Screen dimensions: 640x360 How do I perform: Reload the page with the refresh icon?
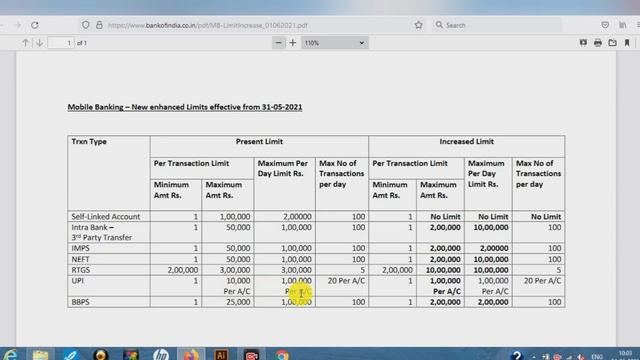(x=35, y=25)
